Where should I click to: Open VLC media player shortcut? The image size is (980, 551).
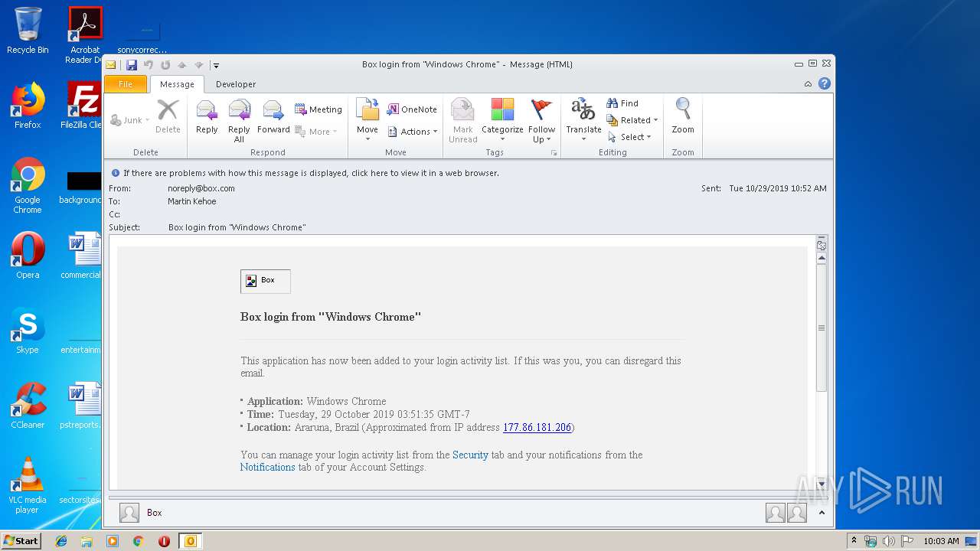[x=28, y=485]
